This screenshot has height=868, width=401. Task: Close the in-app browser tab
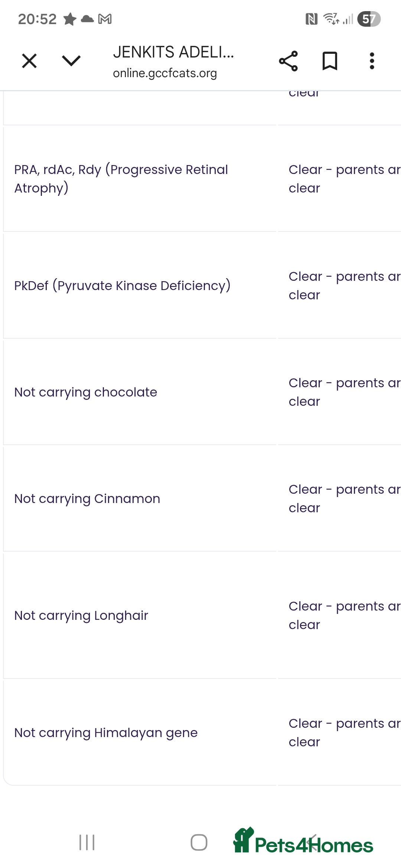tap(29, 61)
